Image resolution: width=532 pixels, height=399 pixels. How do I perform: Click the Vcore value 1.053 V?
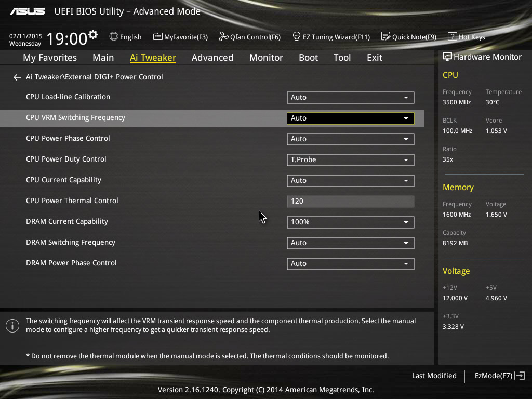pos(496,130)
